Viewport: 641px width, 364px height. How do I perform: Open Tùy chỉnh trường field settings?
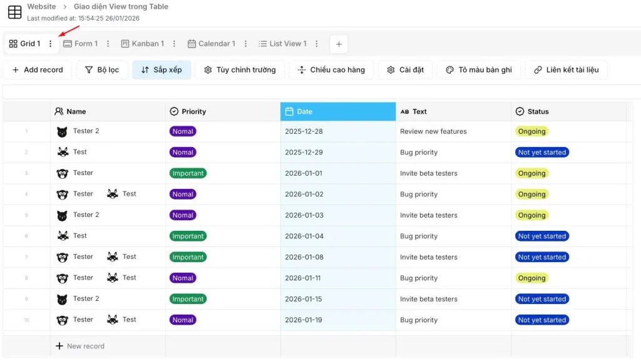point(240,70)
